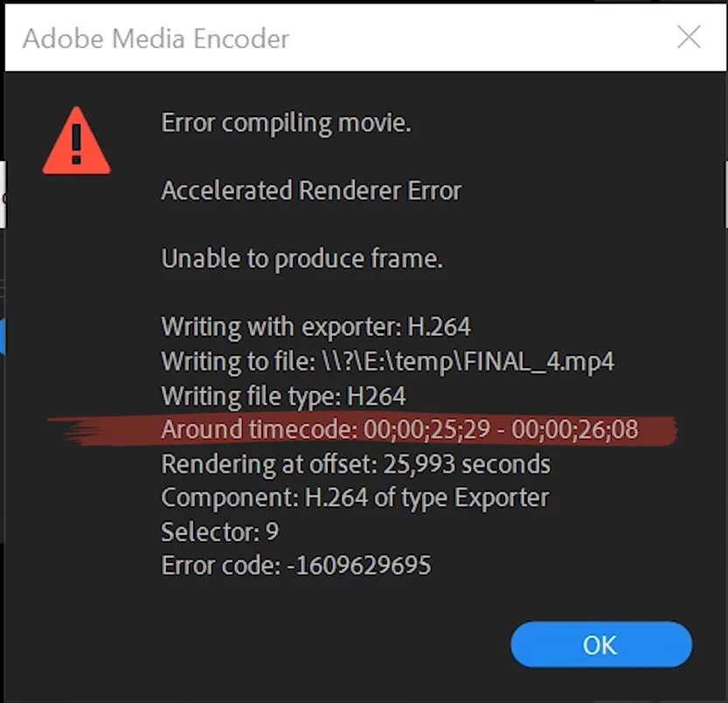Click the 'Writing file type: H264' line

click(283, 396)
